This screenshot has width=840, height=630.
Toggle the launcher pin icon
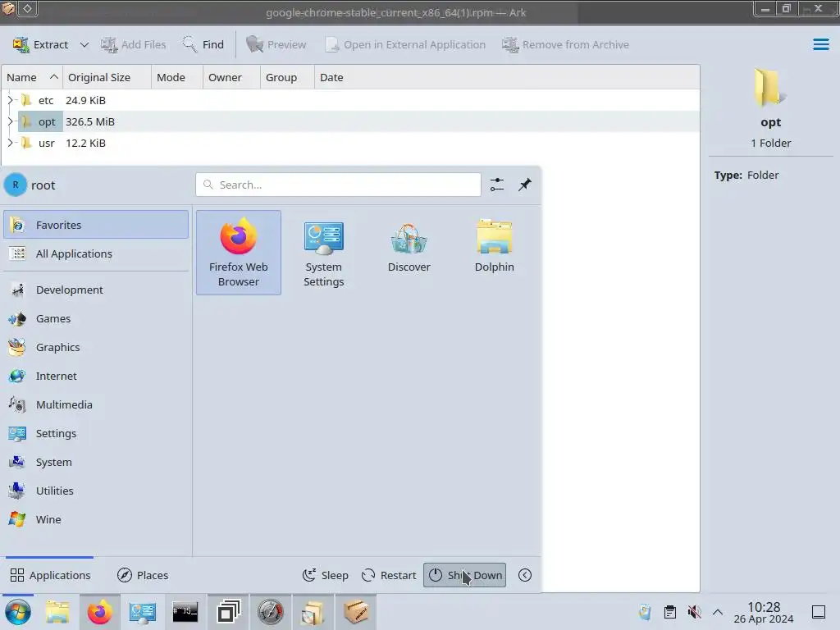click(x=524, y=185)
